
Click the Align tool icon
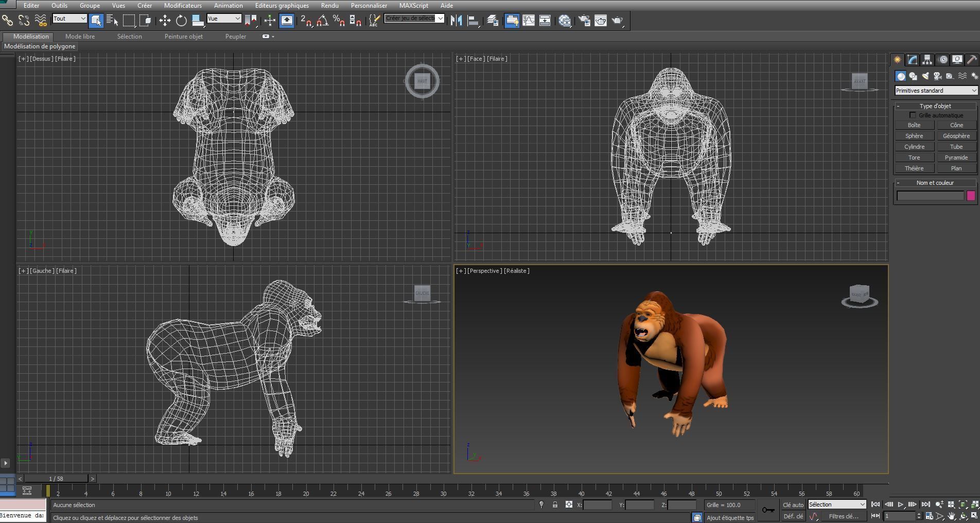(473, 21)
